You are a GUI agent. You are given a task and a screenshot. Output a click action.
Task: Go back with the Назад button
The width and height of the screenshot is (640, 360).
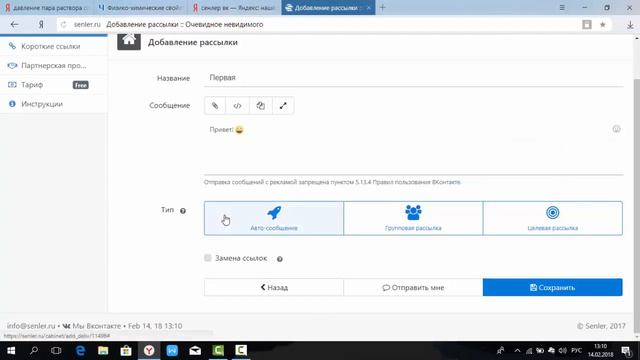point(274,287)
